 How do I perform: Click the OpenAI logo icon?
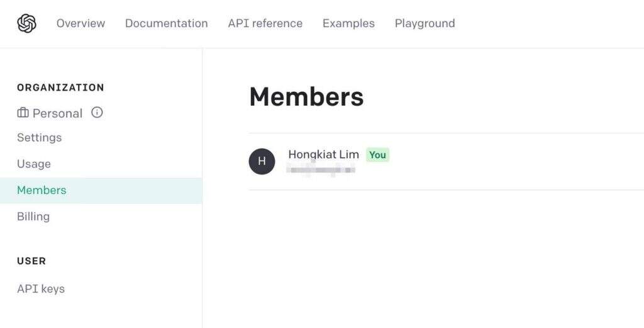26,24
